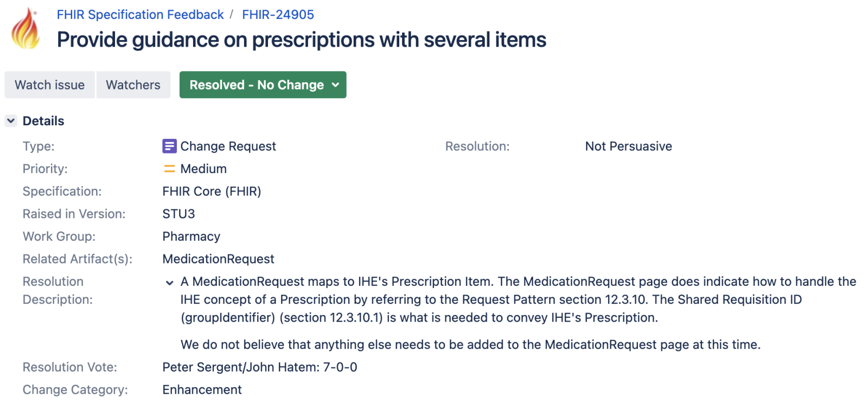The height and width of the screenshot is (403, 868).
Task: Open the Resolved - No Change status dropdown
Action: pos(263,85)
